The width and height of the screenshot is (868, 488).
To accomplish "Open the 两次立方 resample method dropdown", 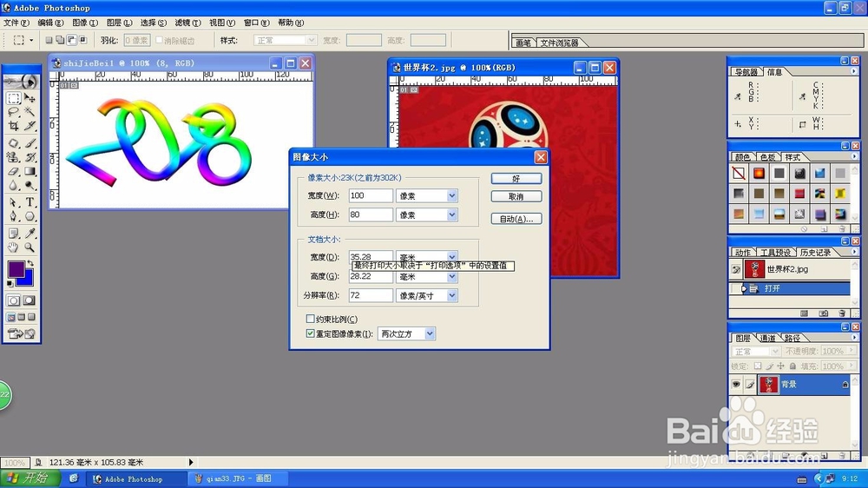I will pyautogui.click(x=430, y=333).
